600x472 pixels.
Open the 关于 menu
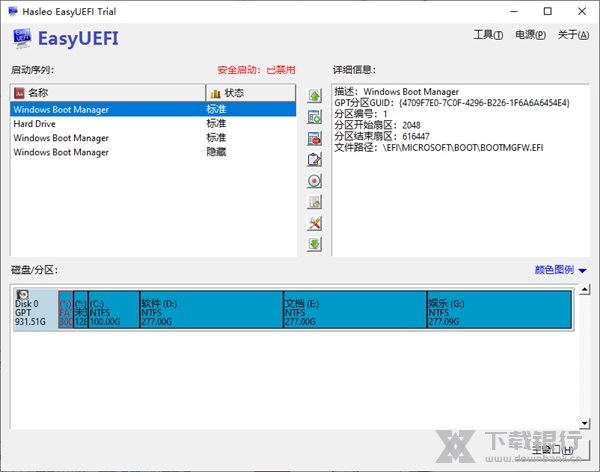tap(573, 35)
